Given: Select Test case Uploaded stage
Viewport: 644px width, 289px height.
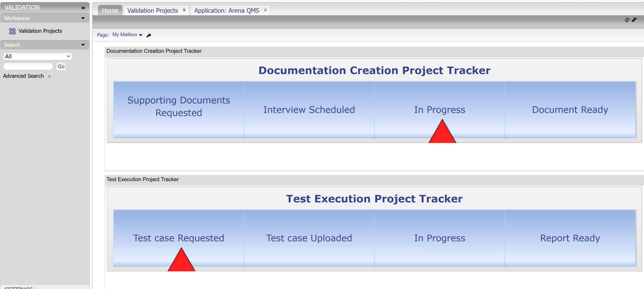Looking at the screenshot, I should [309, 238].
